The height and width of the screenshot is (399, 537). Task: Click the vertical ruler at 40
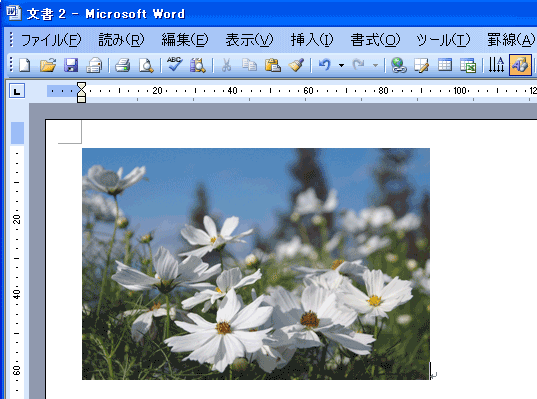[16, 294]
